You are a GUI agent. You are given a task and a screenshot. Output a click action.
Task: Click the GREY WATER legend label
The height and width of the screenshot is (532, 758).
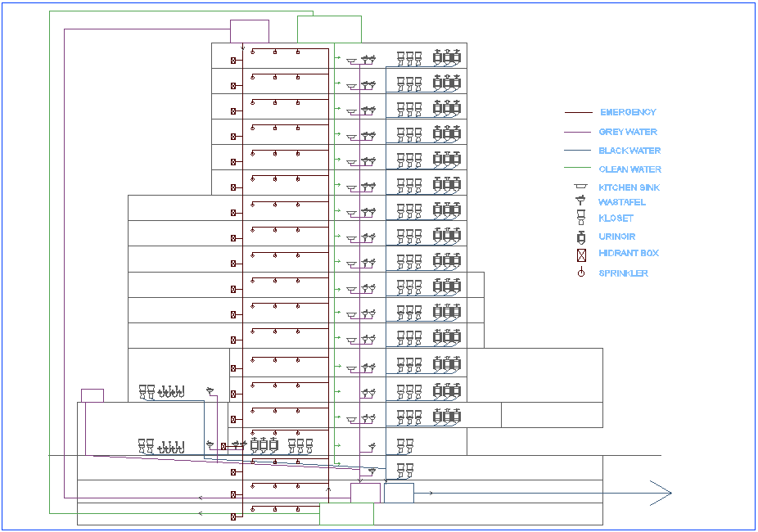627,132
